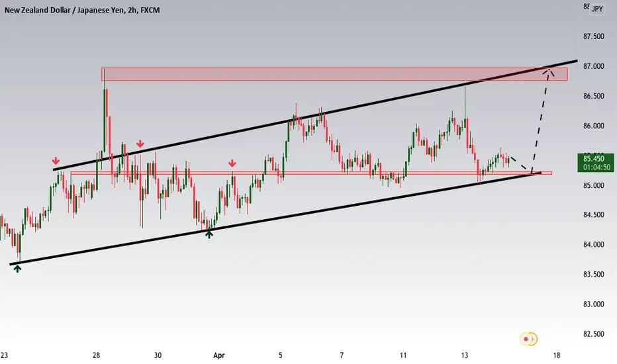Click the date label 7 on time axis
This screenshot has width=617, height=364.
pos(342,355)
